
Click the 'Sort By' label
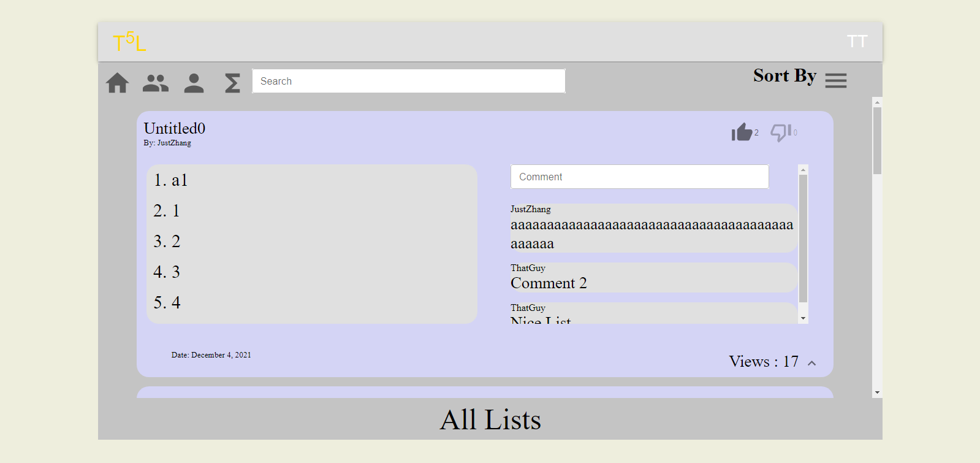(785, 75)
